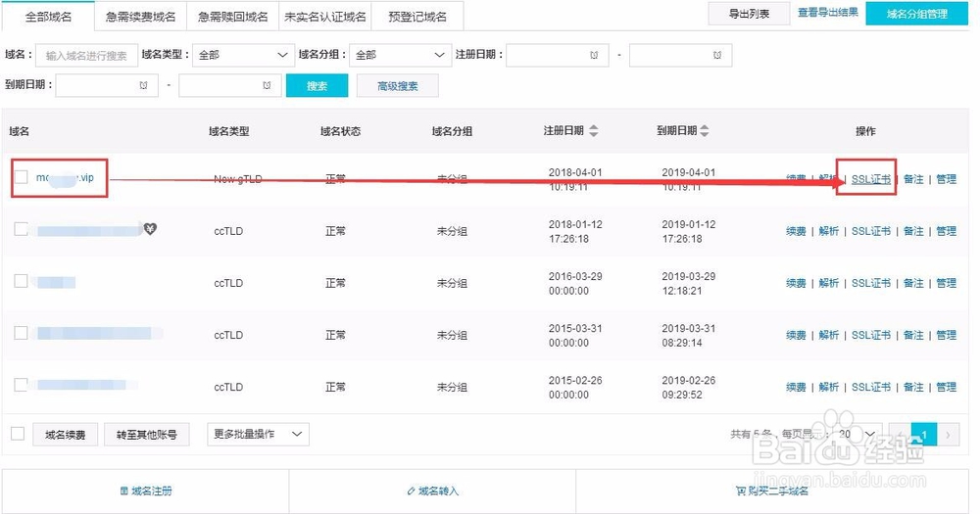Open 域名注册 at bottom
This screenshot has height=514, width=980.
146,491
